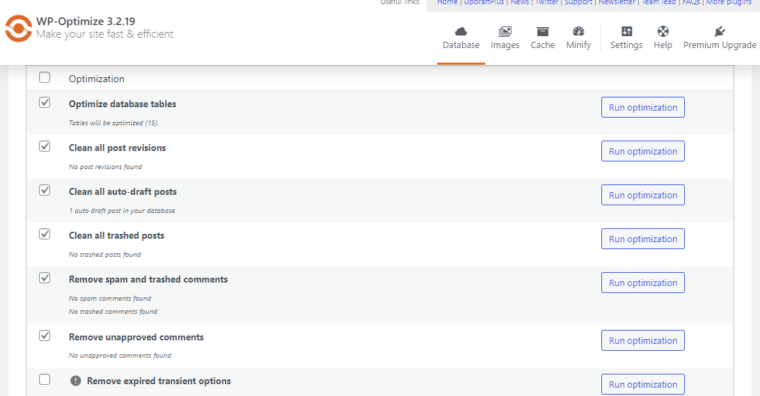Image resolution: width=760 pixels, height=396 pixels.
Task: Uncheck Remove unapproved comments checkbox
Action: [45, 335]
